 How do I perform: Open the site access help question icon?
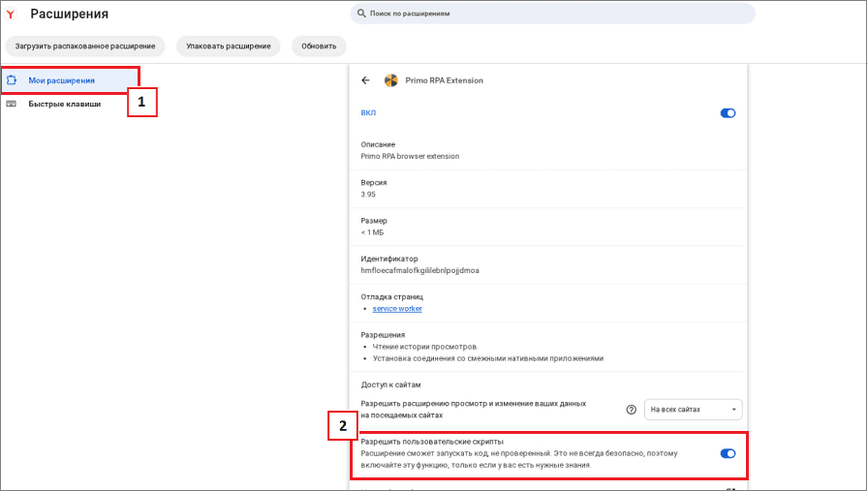click(x=631, y=410)
